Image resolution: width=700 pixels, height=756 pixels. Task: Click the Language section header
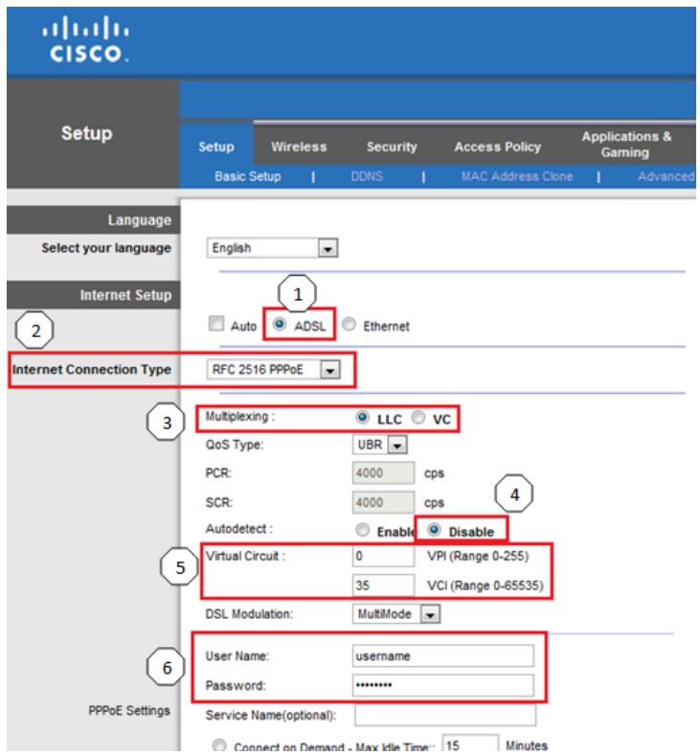tap(94, 220)
